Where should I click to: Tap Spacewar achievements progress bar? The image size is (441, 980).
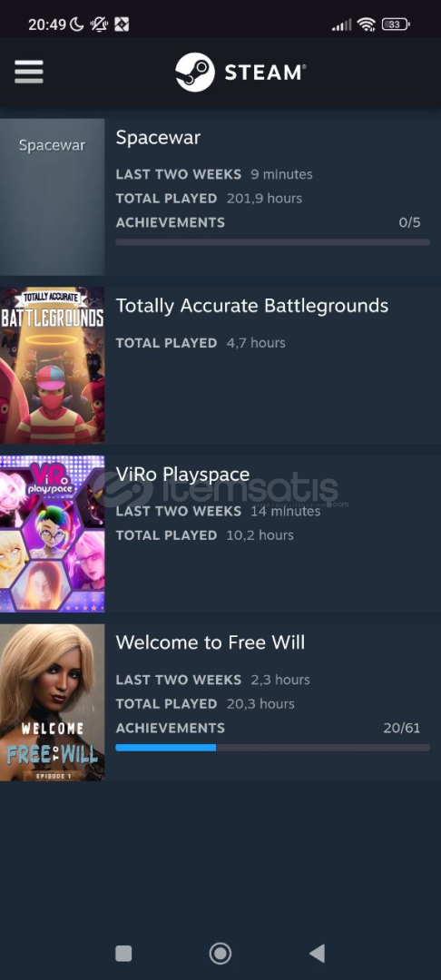click(x=272, y=242)
